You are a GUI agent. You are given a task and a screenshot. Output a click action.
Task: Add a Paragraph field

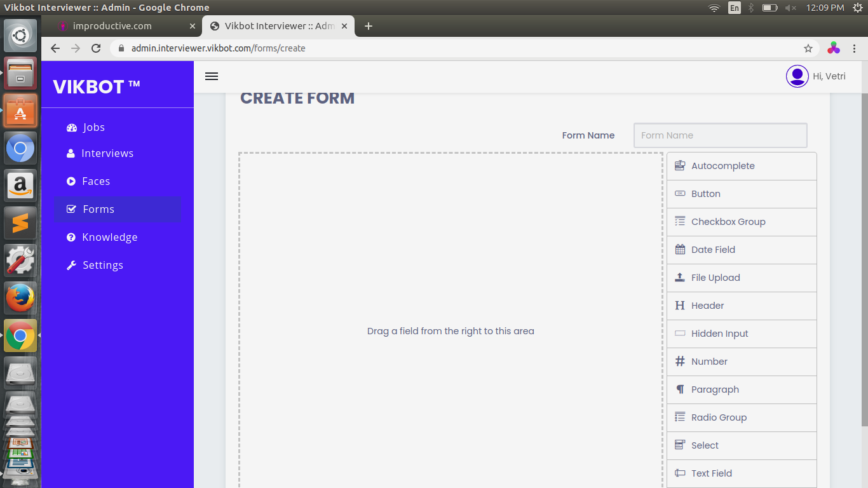[x=742, y=390]
